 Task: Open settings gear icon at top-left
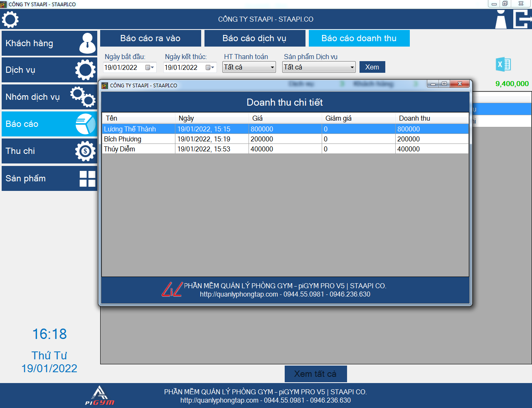[10, 20]
